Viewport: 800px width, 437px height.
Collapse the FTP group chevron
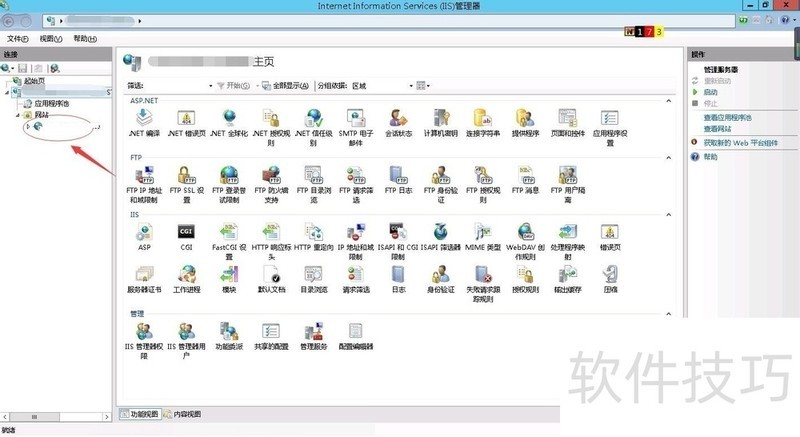click(x=668, y=158)
